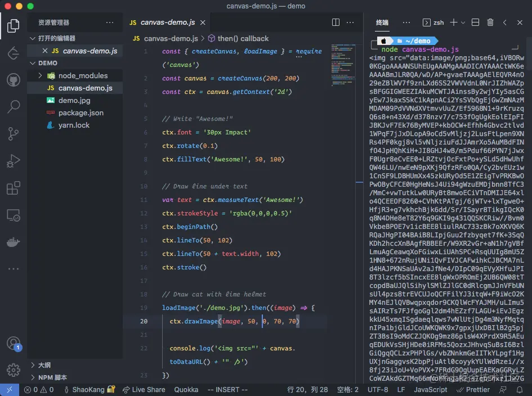Close the terminal panel
The width and height of the screenshot is (532, 396).
(x=520, y=22)
